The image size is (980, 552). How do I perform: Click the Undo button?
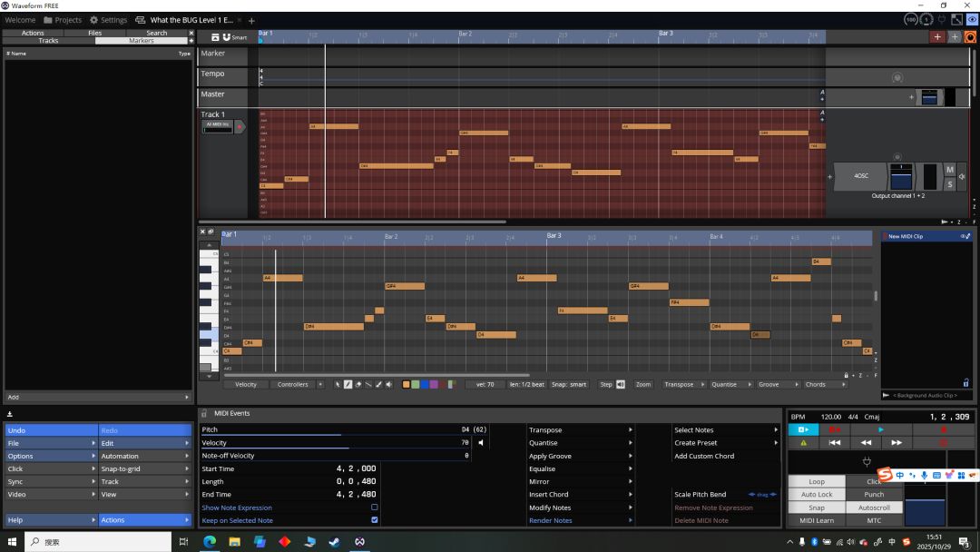(50, 430)
